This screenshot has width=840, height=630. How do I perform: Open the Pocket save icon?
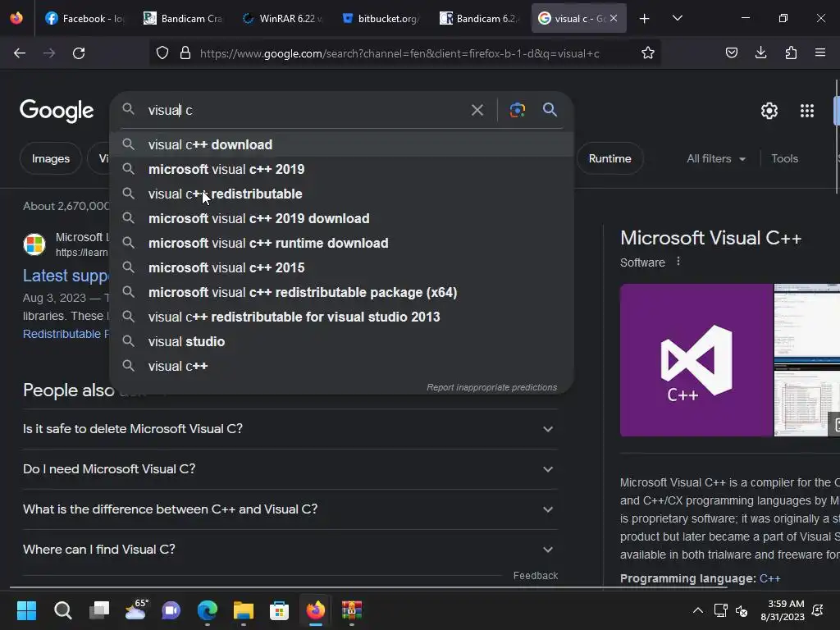tap(731, 52)
